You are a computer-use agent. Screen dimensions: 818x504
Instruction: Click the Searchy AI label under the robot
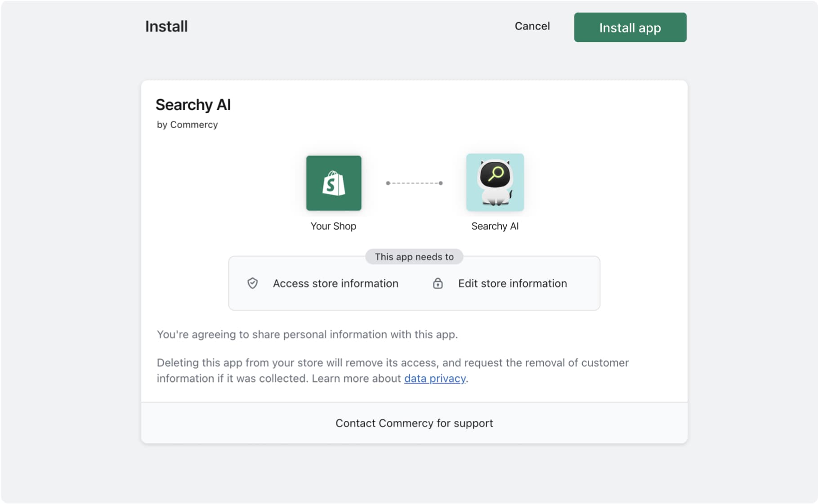pyautogui.click(x=495, y=226)
